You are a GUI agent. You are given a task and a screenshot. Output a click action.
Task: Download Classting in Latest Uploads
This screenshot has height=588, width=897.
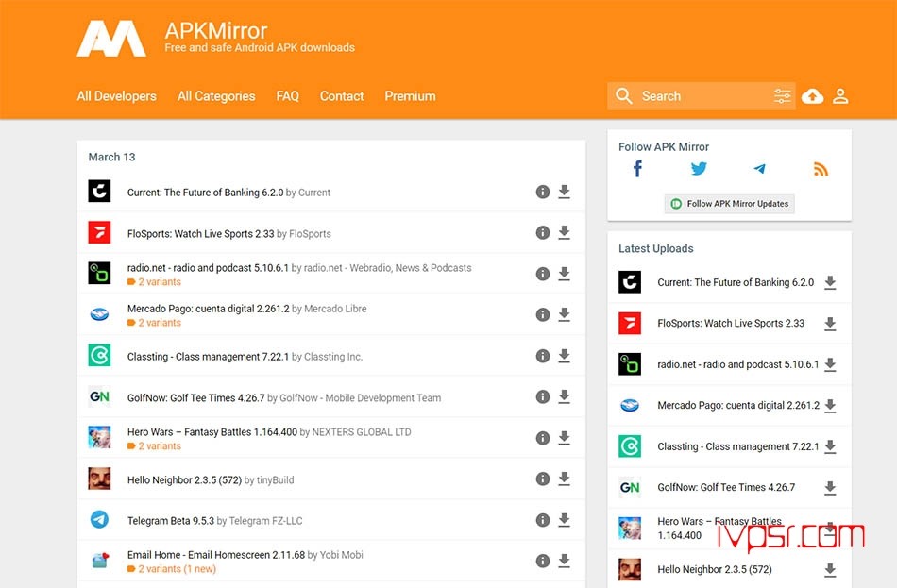click(x=830, y=446)
